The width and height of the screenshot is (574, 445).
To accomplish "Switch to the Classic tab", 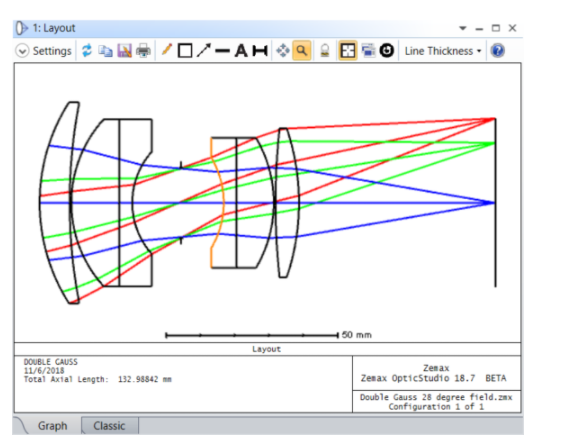I will pos(109,426).
